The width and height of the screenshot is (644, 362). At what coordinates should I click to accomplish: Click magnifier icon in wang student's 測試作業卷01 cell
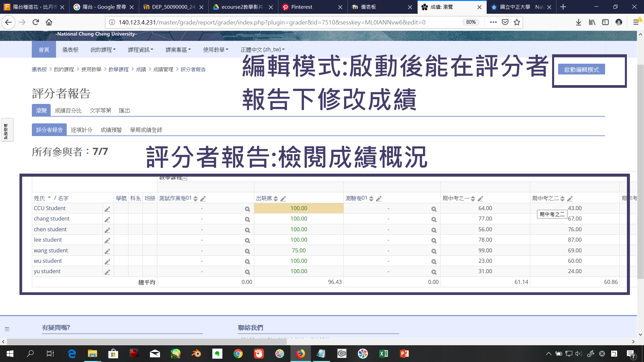(247, 251)
